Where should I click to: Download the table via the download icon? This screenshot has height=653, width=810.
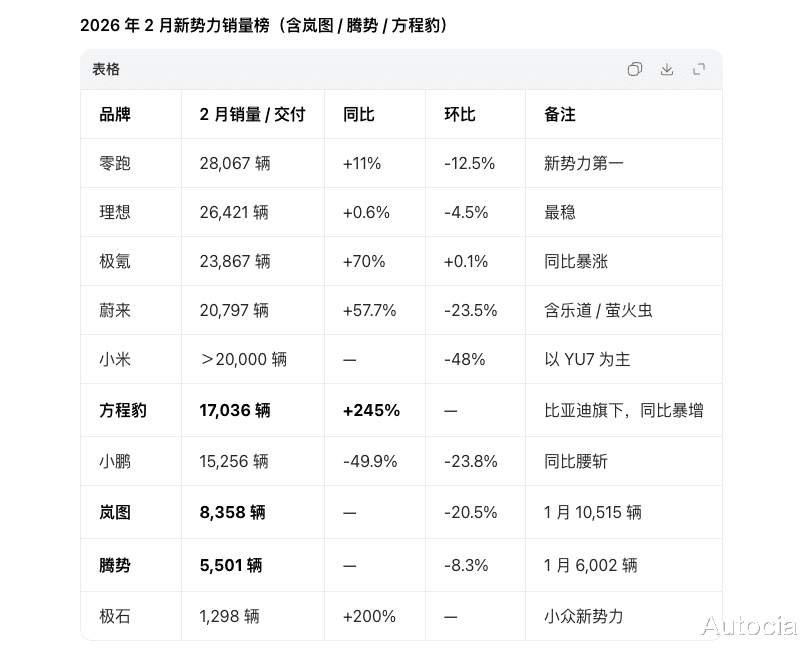click(x=667, y=69)
